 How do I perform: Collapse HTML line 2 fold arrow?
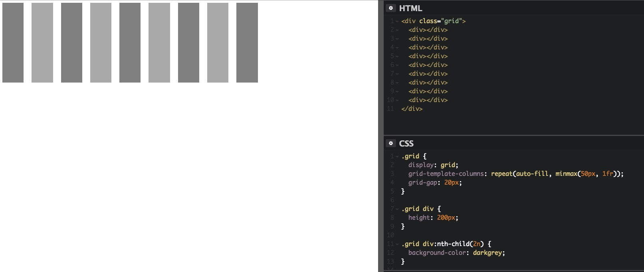(397, 30)
